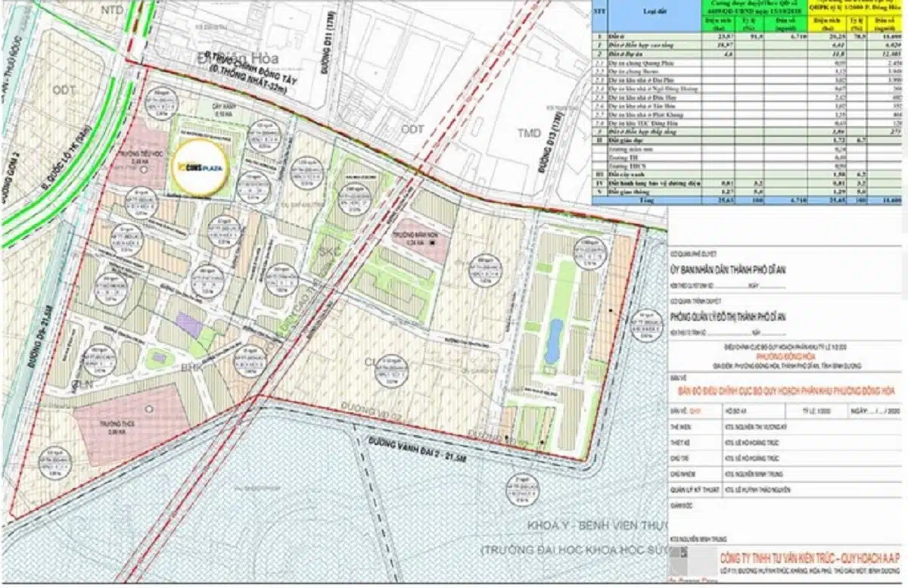Click the purple land block on map
Screen dimensions: 908x588
pos(189,325)
